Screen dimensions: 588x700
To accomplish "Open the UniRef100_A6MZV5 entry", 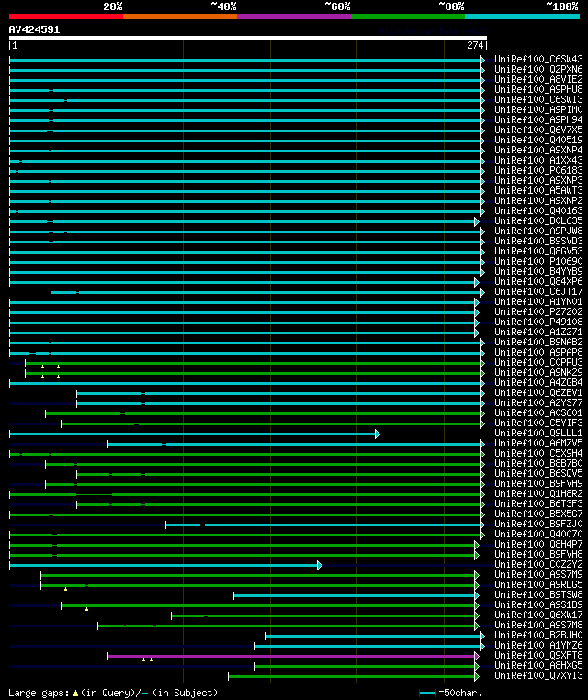I will (x=538, y=444).
